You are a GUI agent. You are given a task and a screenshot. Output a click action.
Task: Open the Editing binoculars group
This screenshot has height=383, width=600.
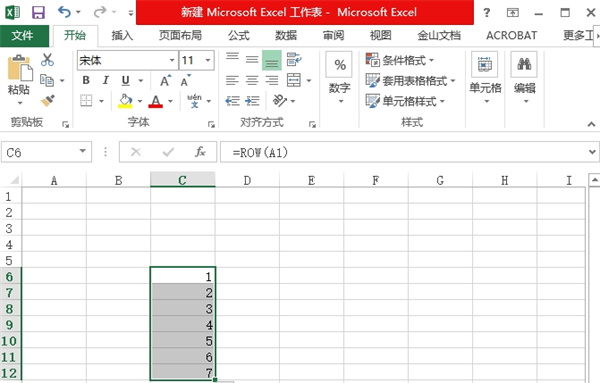pos(525,78)
